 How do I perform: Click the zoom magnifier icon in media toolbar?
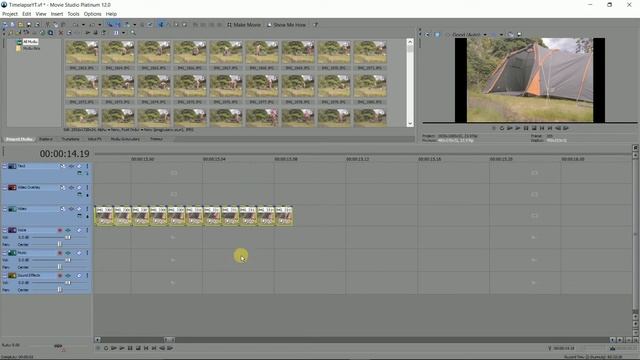click(x=133, y=33)
